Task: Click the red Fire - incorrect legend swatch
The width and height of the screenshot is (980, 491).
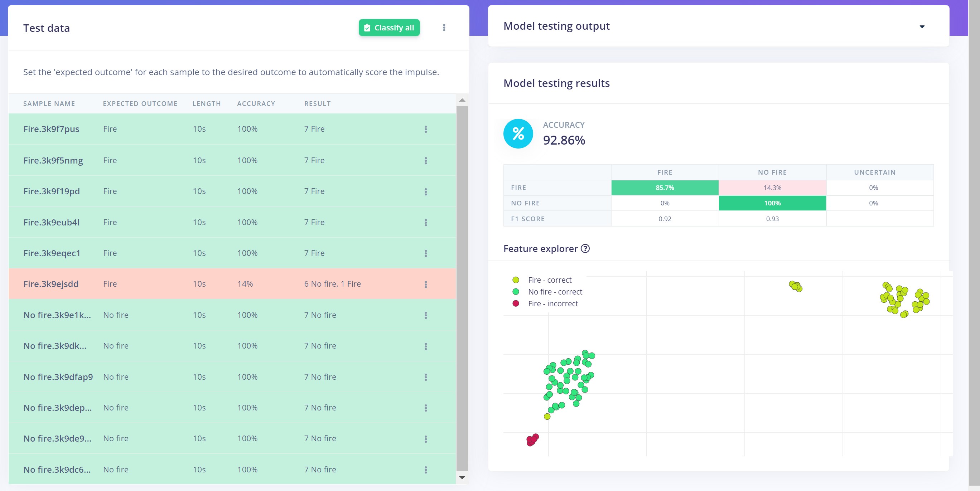Action: [x=516, y=303]
